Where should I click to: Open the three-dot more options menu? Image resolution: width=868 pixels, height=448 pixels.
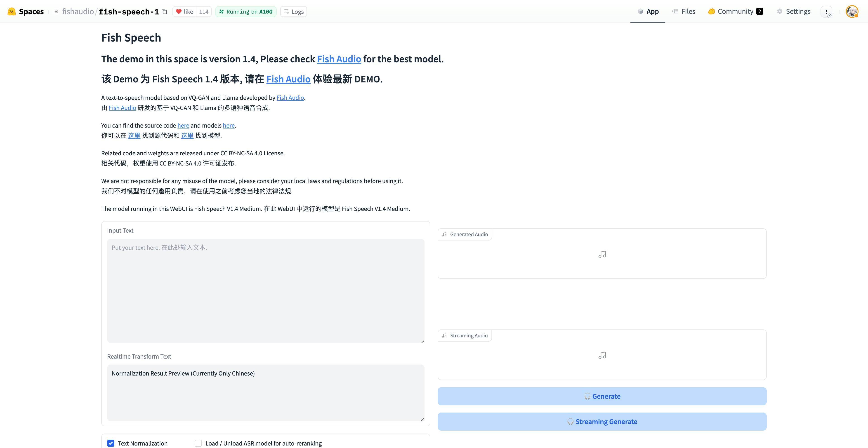(827, 12)
